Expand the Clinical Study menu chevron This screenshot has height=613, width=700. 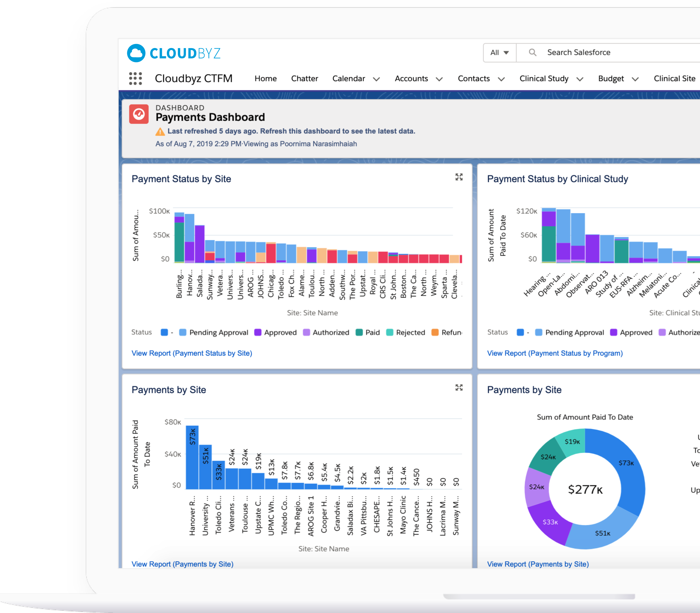580,79
